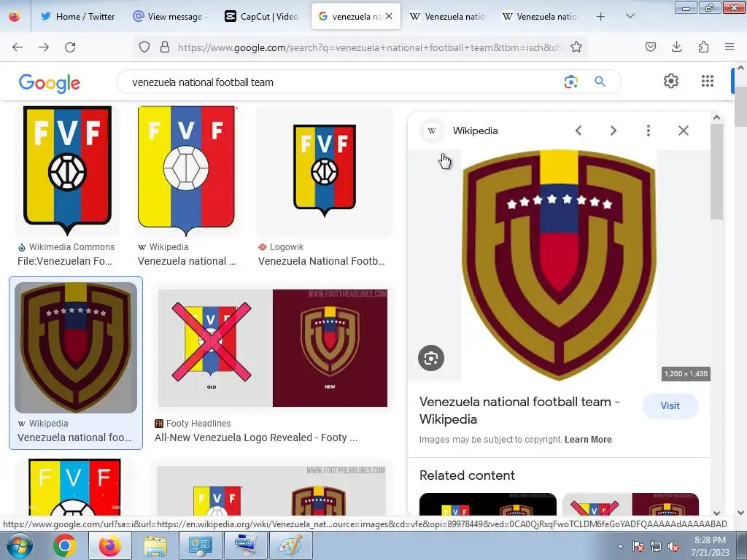
Task: Open Wikipedia source label in preview panel
Action: coord(475,131)
